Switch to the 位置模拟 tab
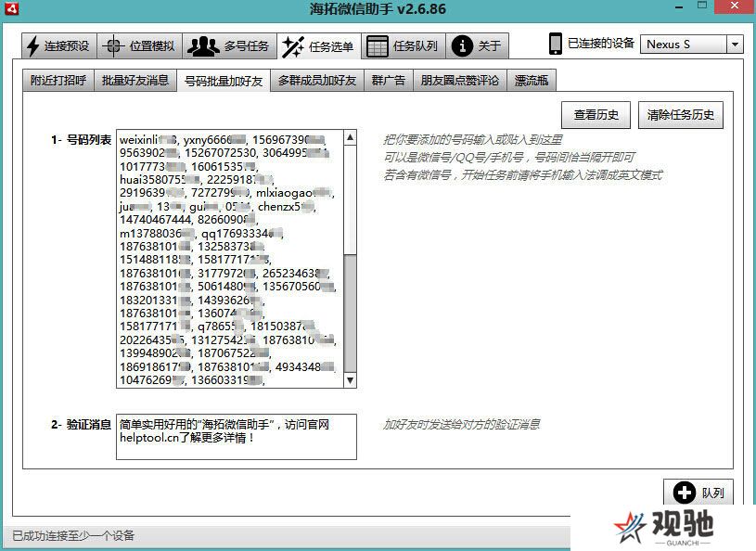 [x=139, y=46]
